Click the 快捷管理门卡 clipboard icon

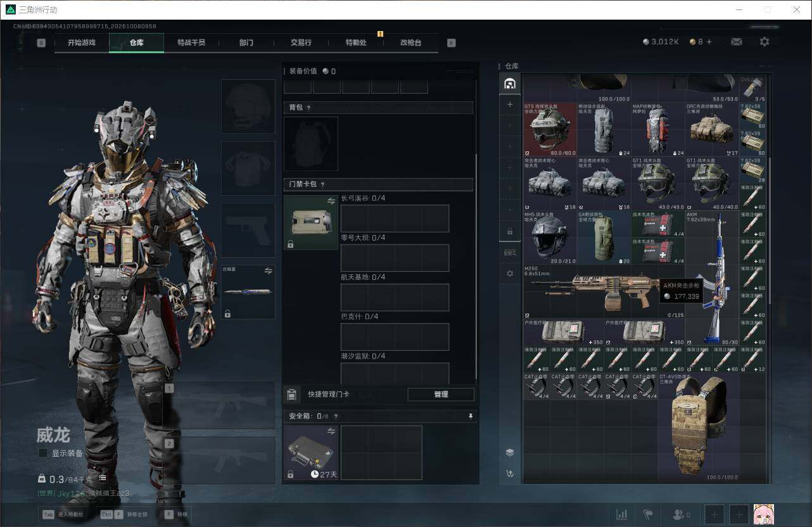pos(291,395)
